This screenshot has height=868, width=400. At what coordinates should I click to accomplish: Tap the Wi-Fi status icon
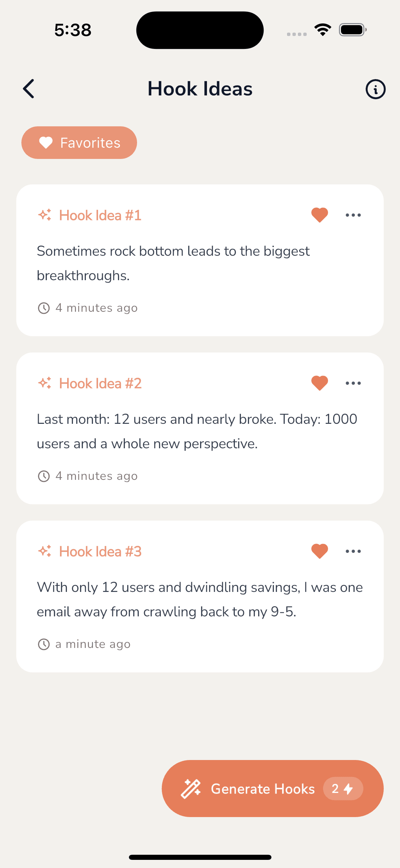323,30
